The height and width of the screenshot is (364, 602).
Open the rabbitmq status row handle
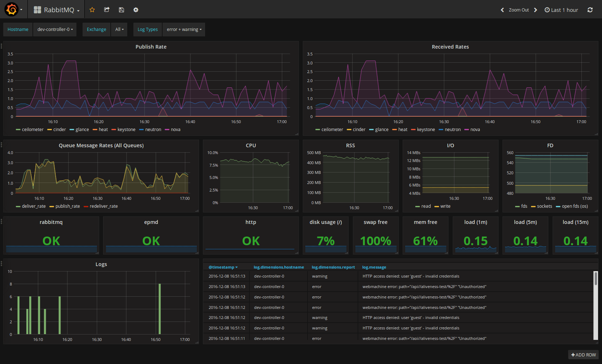click(1, 221)
